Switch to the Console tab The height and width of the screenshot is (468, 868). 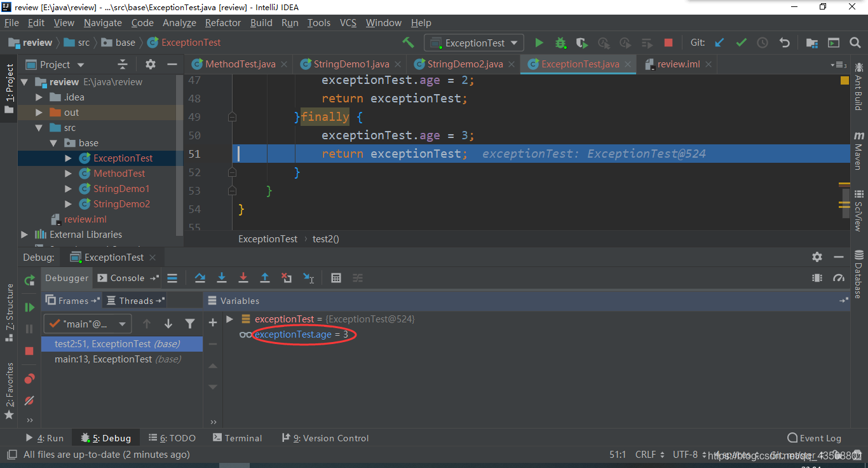click(x=127, y=278)
